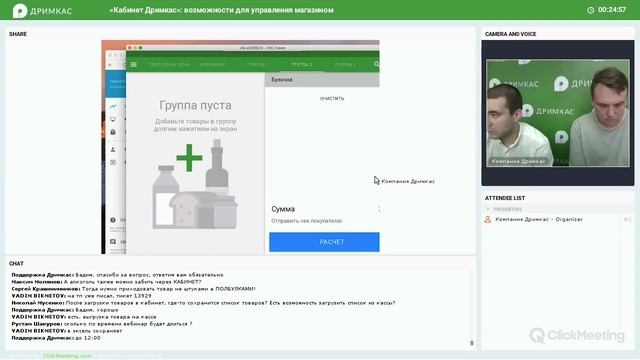Collapse the Presenters group in attendee list
640x360 pixels.
coord(488,209)
